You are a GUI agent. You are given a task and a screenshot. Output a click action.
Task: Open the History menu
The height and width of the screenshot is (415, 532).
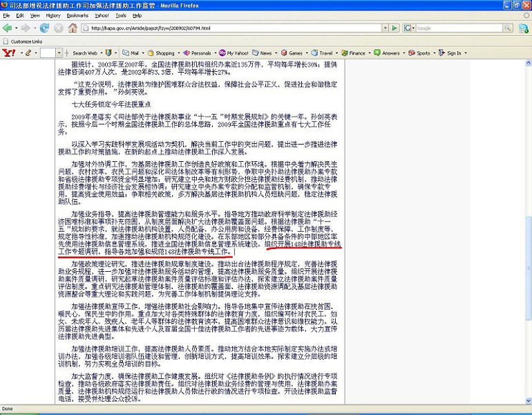click(53, 15)
